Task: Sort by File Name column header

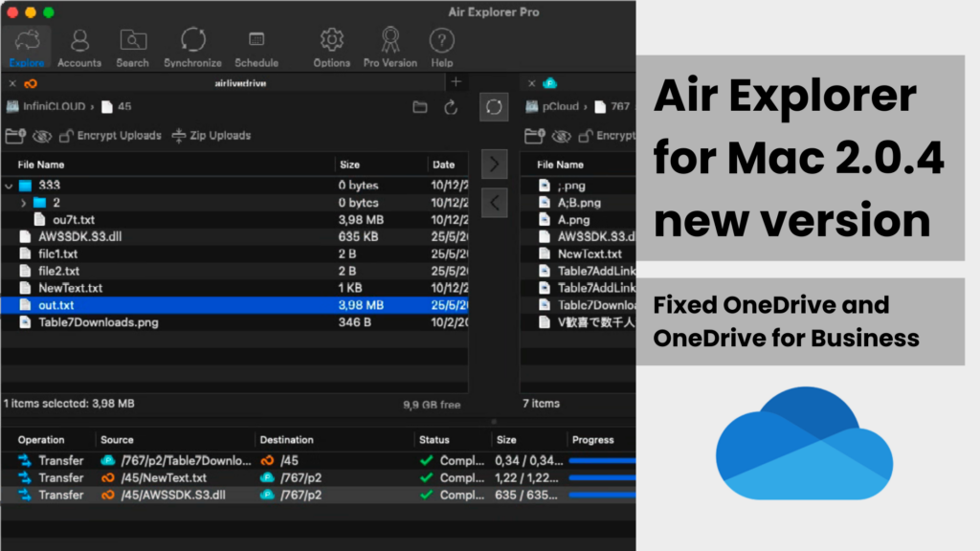Action: tap(41, 165)
